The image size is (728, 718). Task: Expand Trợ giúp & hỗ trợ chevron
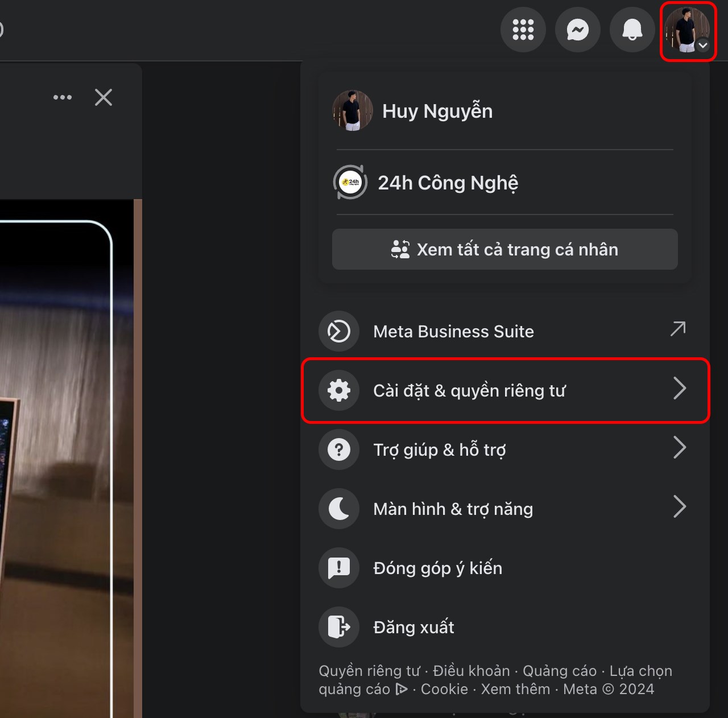[680, 448]
